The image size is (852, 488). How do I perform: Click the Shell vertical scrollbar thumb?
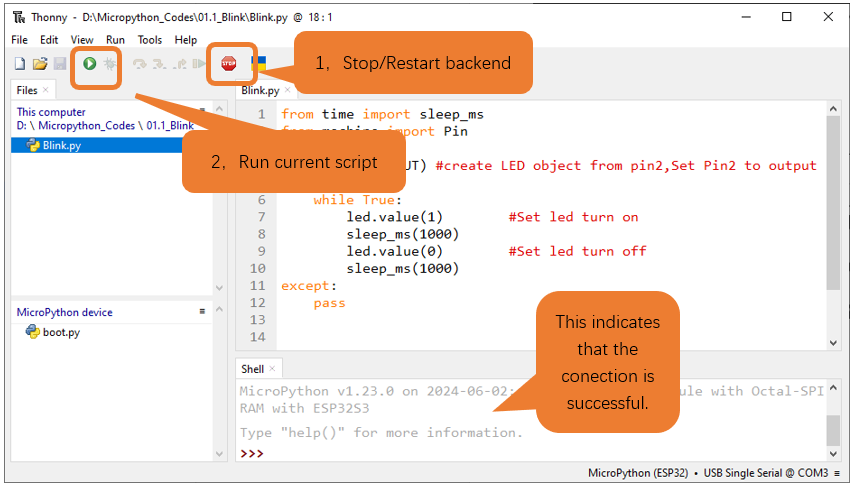(833, 430)
